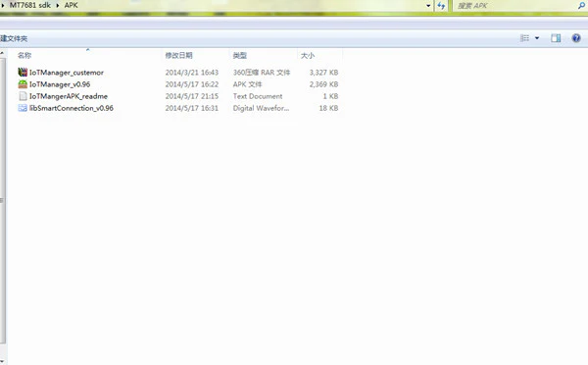
Task: Click the type Digital Wavefor...
Action: click(x=261, y=108)
